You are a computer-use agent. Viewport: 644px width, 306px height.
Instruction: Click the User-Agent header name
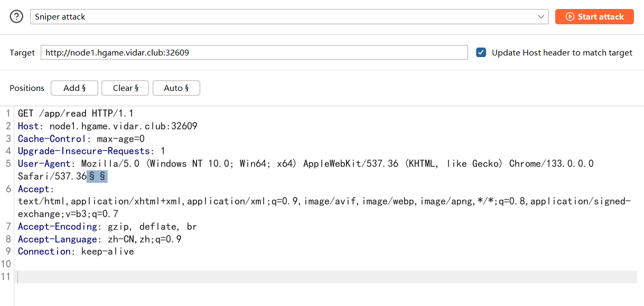pos(46,164)
